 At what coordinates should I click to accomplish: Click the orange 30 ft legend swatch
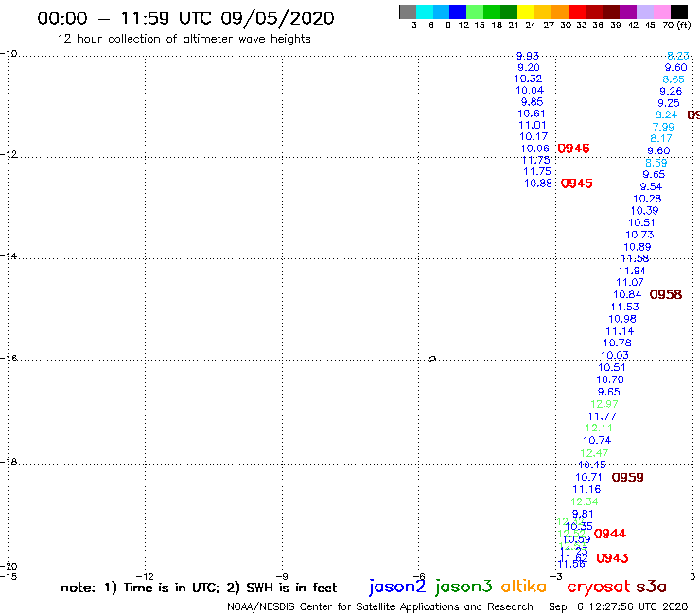[x=560, y=11]
